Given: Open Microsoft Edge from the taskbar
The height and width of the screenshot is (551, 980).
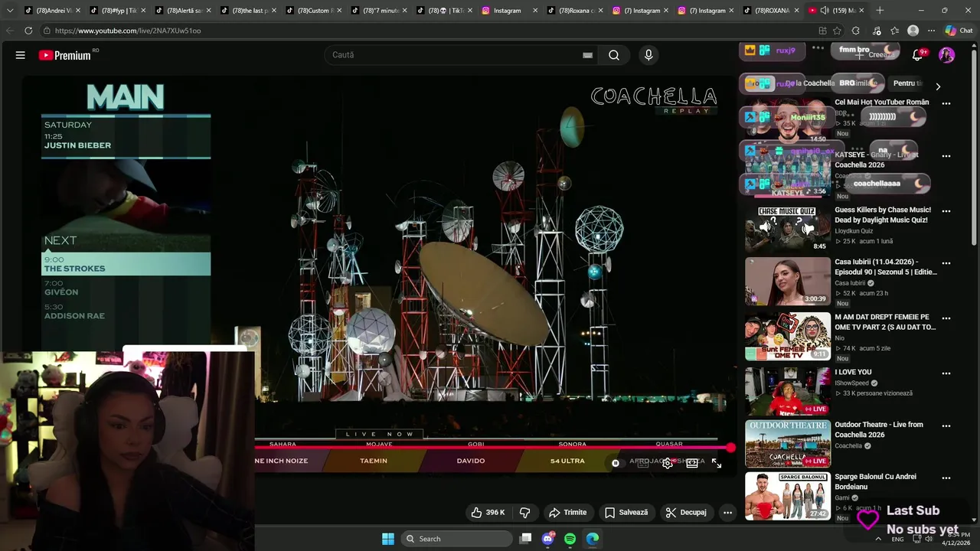Looking at the screenshot, I should click(x=593, y=539).
